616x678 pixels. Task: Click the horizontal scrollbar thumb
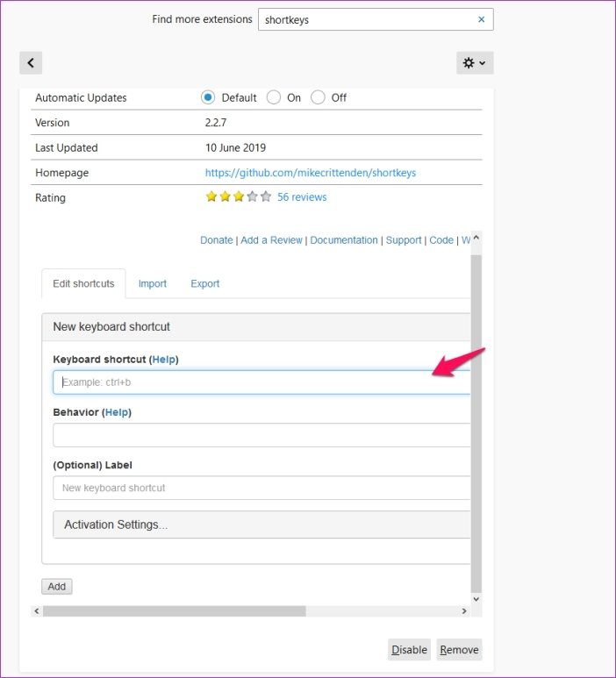[x=175, y=611]
